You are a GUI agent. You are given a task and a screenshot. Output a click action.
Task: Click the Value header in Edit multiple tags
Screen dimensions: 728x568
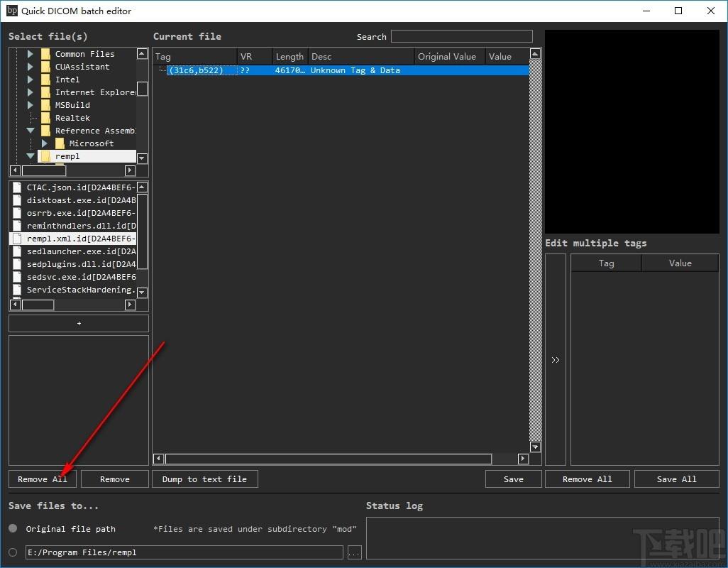click(x=680, y=263)
